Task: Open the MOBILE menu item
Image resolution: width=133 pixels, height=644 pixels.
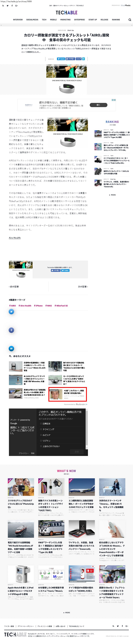Action: click(x=53, y=20)
